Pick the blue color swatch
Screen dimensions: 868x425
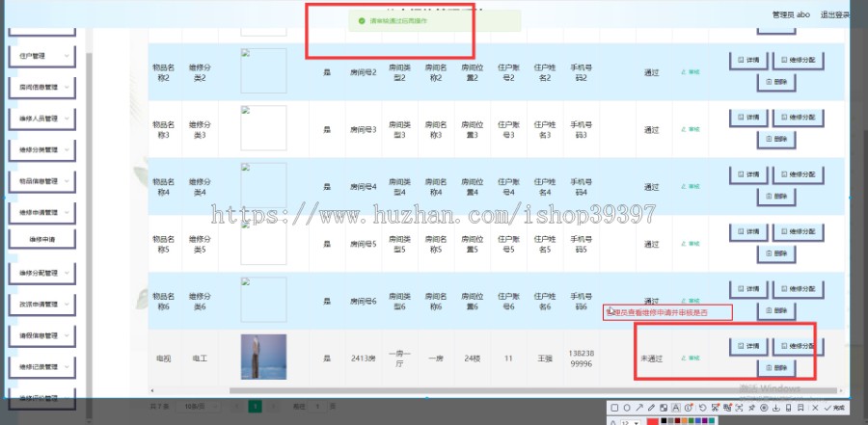click(697, 420)
